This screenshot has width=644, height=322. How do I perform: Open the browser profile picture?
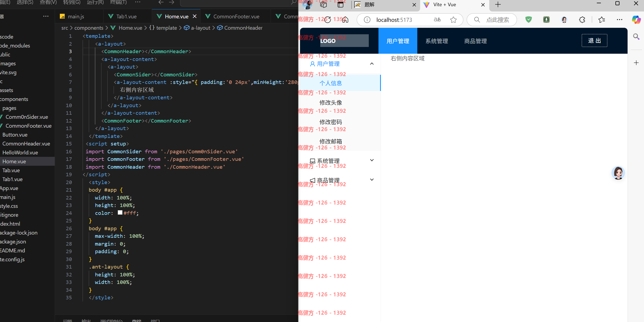308,5
